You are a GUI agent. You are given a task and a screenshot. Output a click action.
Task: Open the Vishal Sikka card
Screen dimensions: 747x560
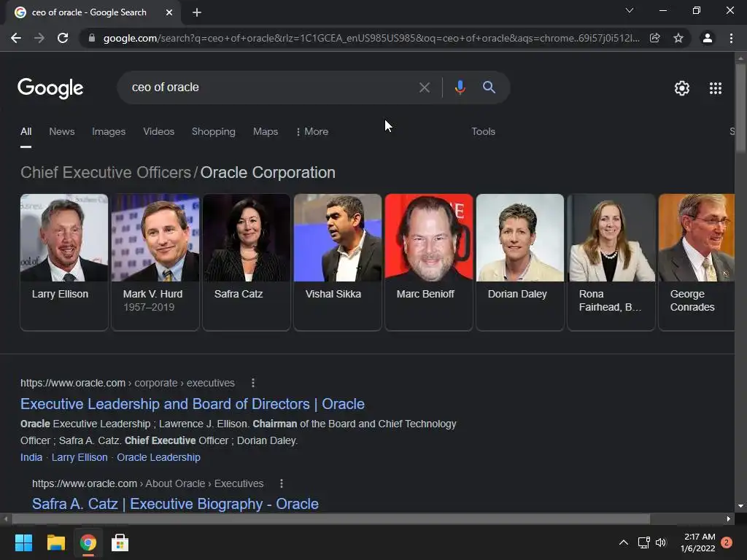(338, 262)
